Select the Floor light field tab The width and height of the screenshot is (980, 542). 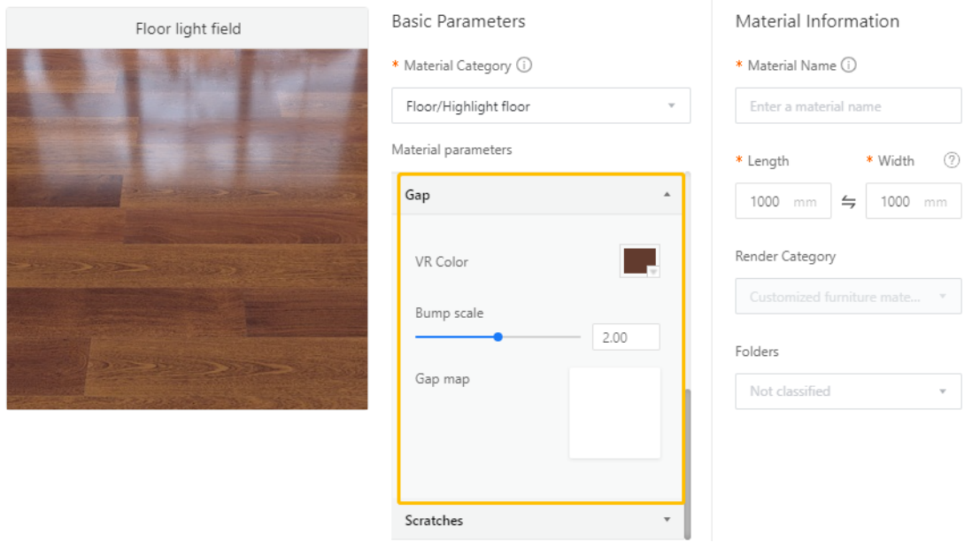(188, 28)
